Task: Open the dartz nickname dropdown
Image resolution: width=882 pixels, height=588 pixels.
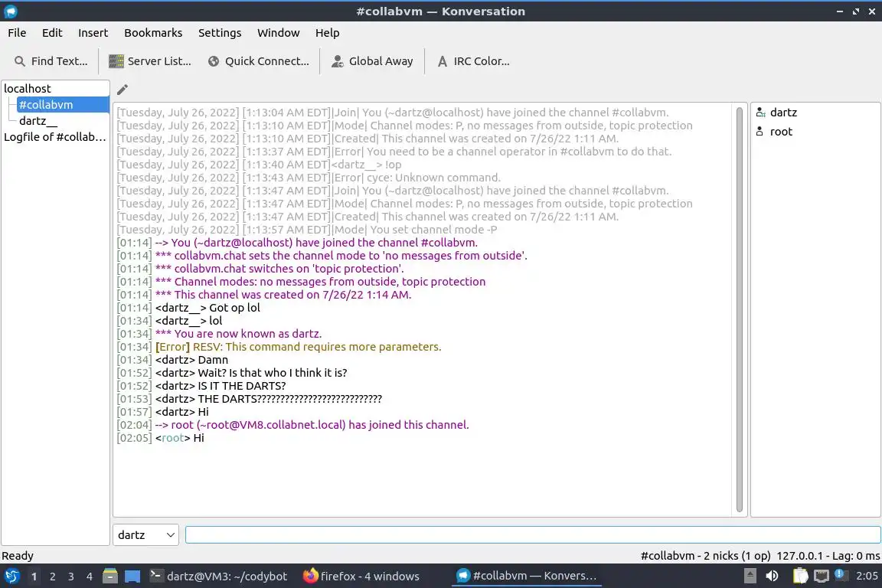Action: click(x=145, y=534)
